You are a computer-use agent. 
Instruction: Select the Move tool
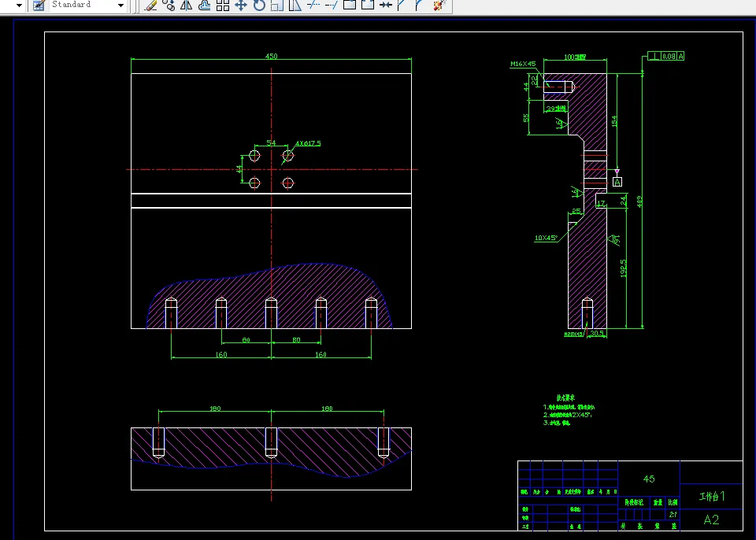(x=241, y=6)
